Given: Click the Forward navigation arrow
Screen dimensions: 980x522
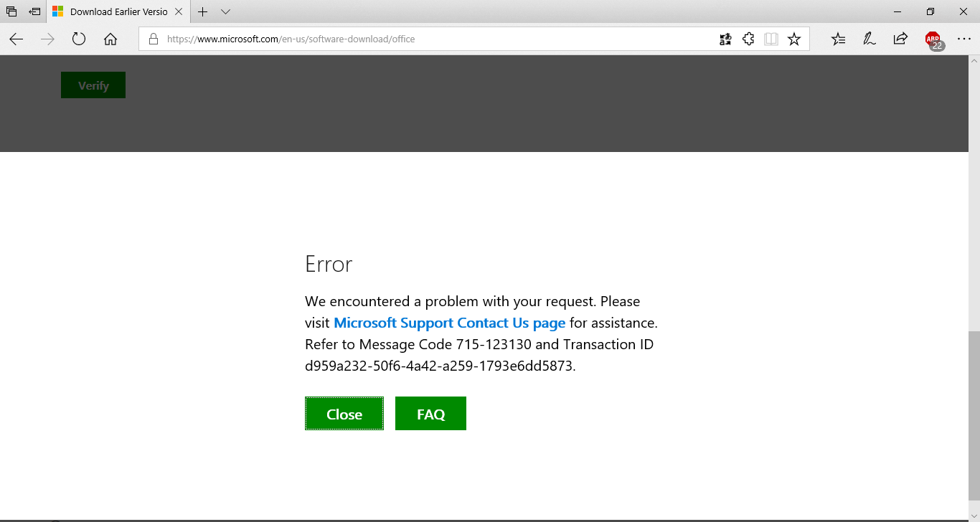Looking at the screenshot, I should (x=47, y=39).
